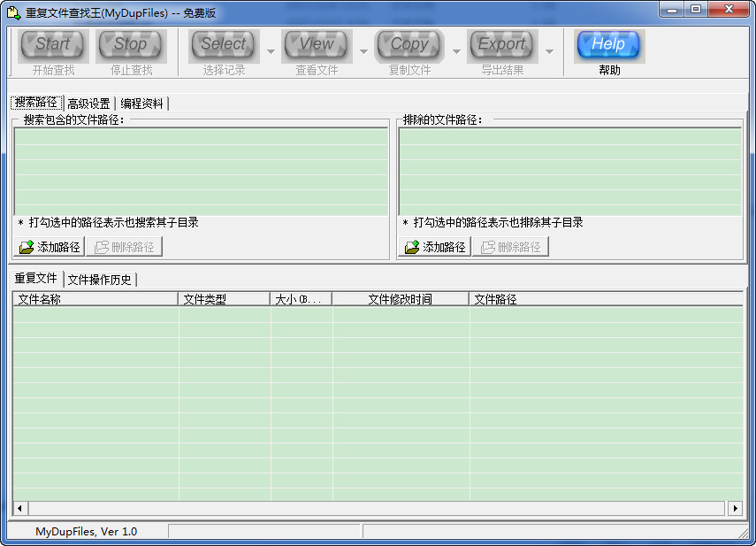Open the dropdown arrow next to Export
This screenshot has width=756, height=546.
548,50
